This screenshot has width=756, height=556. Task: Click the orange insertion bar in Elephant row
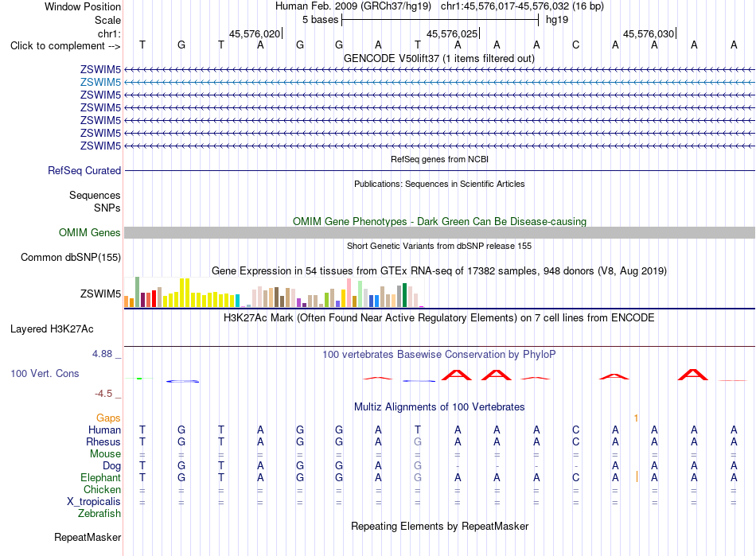tap(637, 477)
